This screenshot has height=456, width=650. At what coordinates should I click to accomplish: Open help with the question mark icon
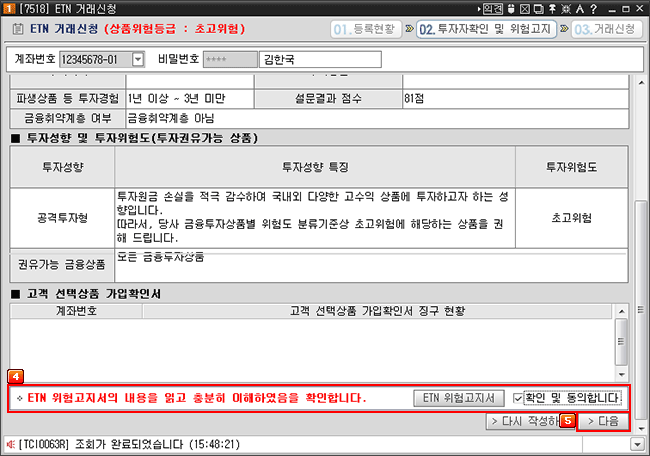click(593, 9)
